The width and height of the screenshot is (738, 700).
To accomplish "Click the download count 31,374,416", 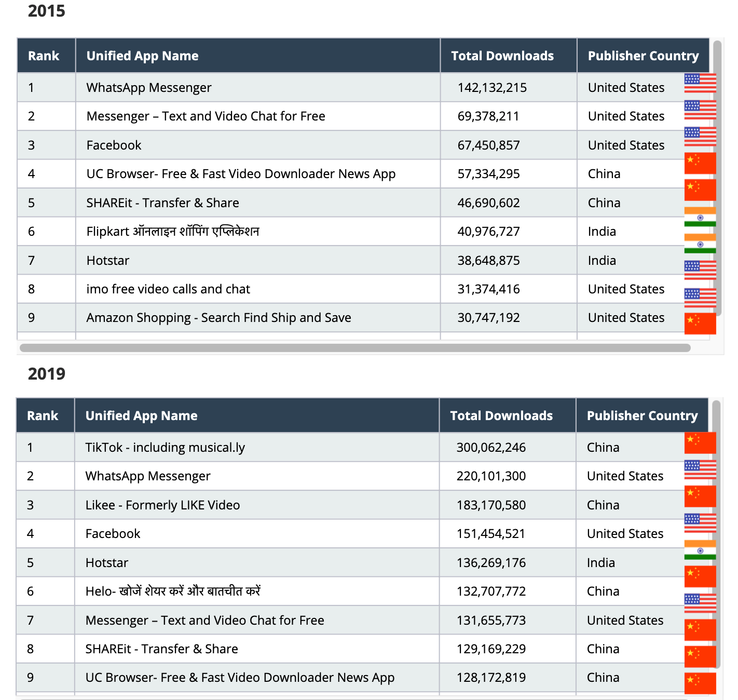I will [x=488, y=289].
